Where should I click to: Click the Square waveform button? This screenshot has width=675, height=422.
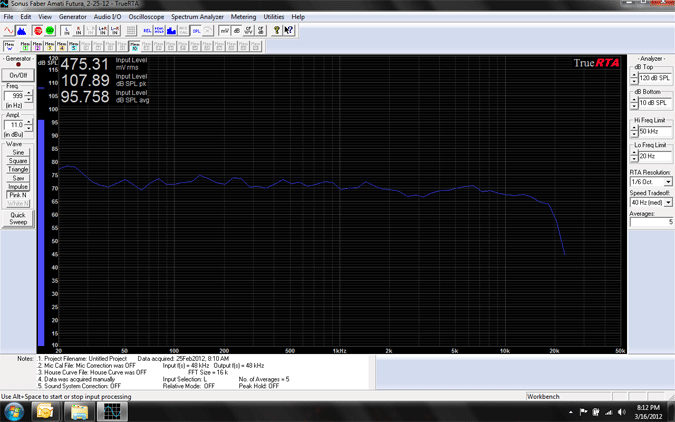(18, 161)
